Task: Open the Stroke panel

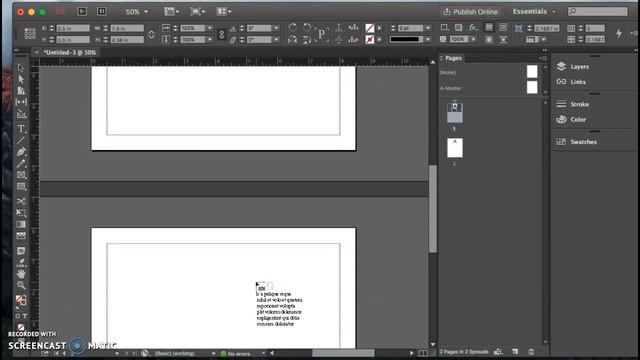Action: 579,104
